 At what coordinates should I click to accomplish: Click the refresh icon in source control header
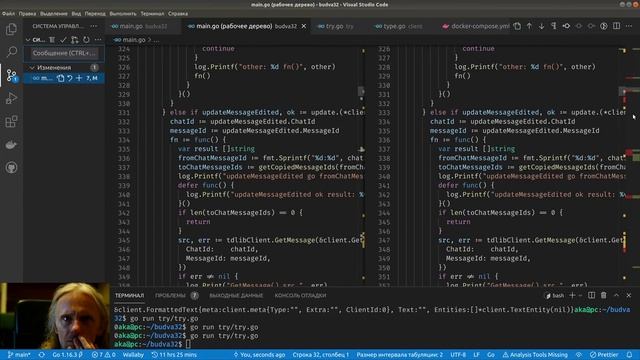click(86, 40)
